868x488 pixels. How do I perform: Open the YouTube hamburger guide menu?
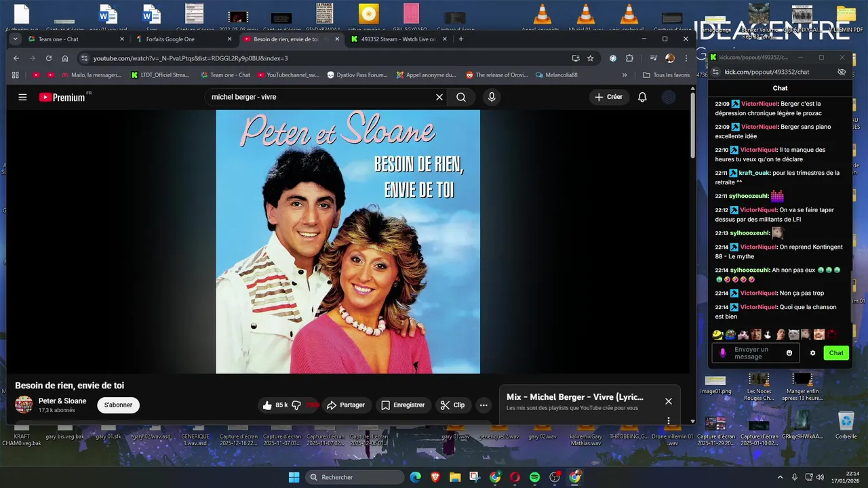pos(22,97)
